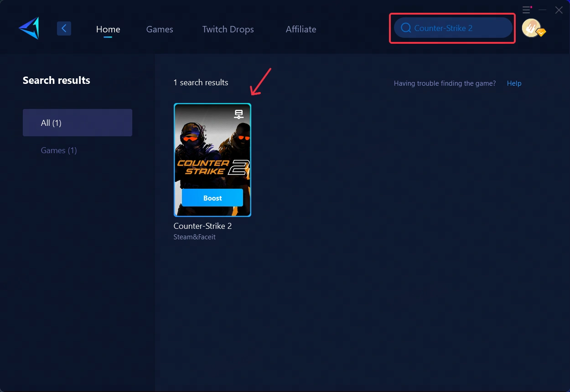Screen dimensions: 570x392
Task: Click server icon on Counter-Strike 2 card
Action: pyautogui.click(x=239, y=114)
